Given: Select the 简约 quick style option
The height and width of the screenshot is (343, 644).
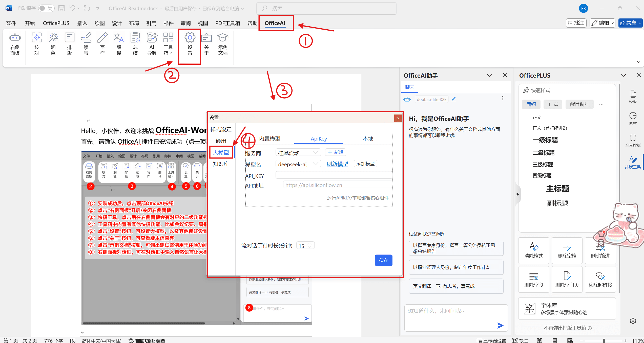Looking at the screenshot, I should 531,104.
